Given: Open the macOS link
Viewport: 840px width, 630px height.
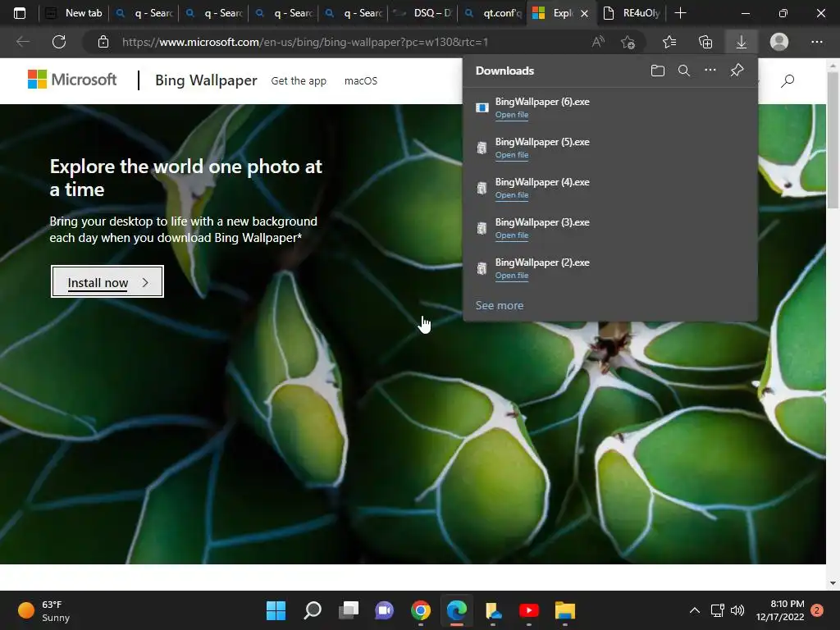Looking at the screenshot, I should [x=361, y=81].
